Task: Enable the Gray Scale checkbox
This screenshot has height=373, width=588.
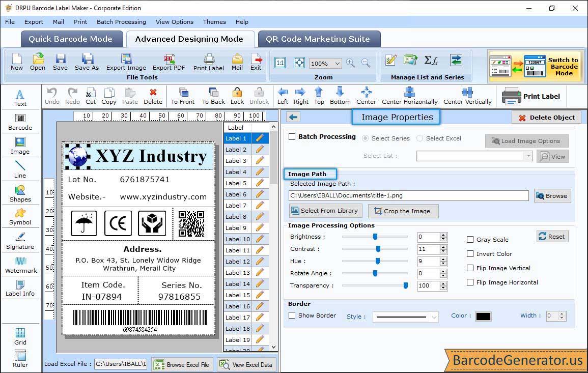Action: (470, 240)
